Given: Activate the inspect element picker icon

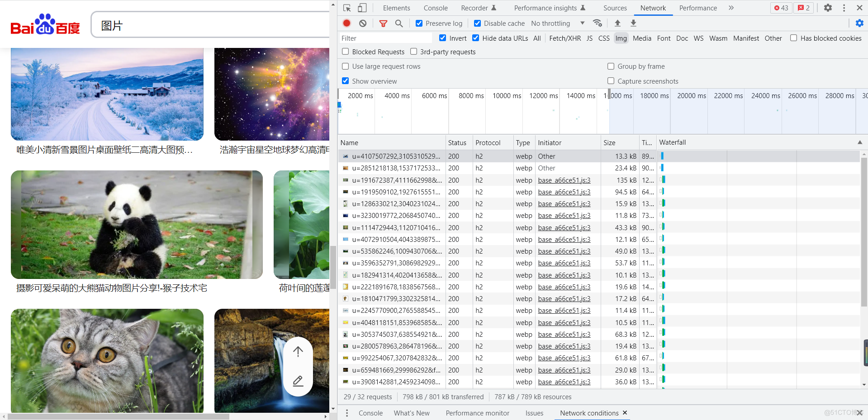Looking at the screenshot, I should [347, 8].
